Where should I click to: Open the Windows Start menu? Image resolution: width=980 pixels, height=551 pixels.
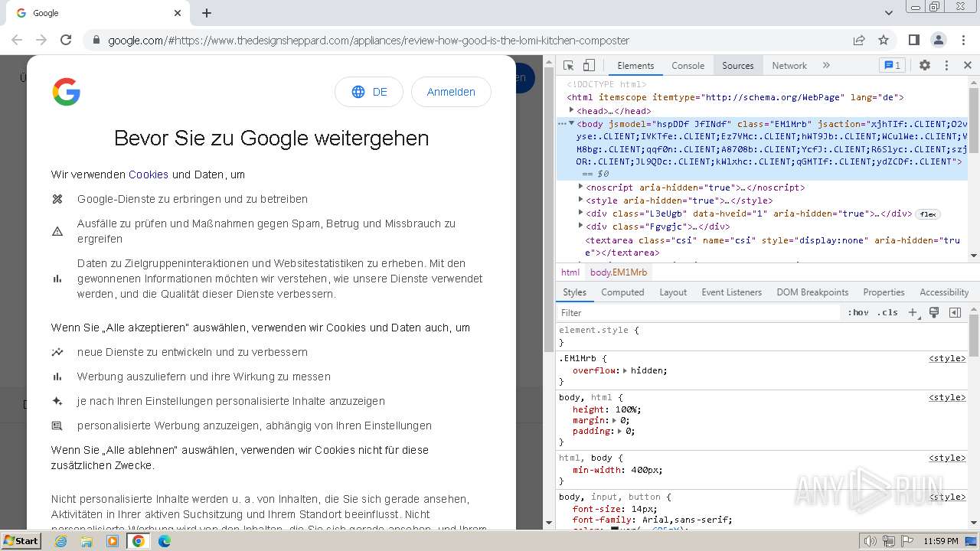21,541
